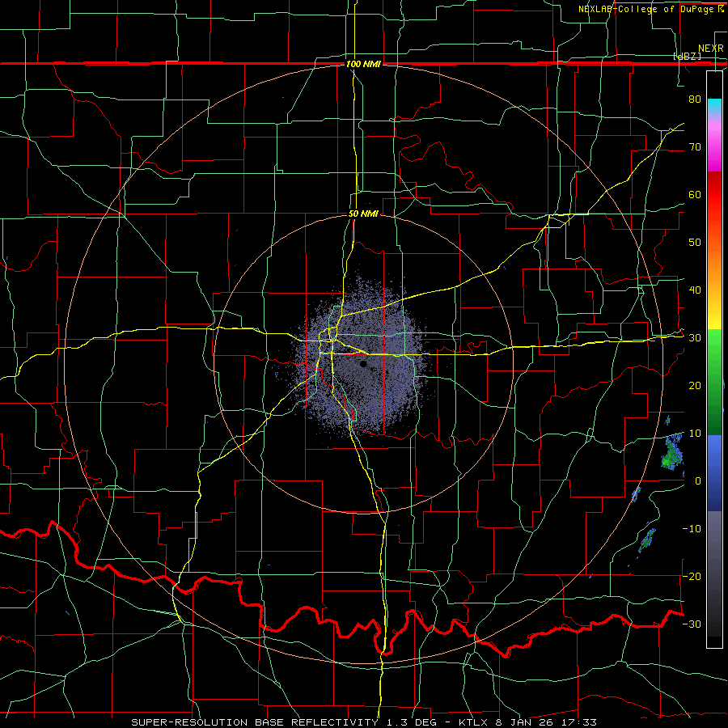The image size is (728, 728).
Task: Click the 80 value on the dBZ scale
Action: [695, 99]
